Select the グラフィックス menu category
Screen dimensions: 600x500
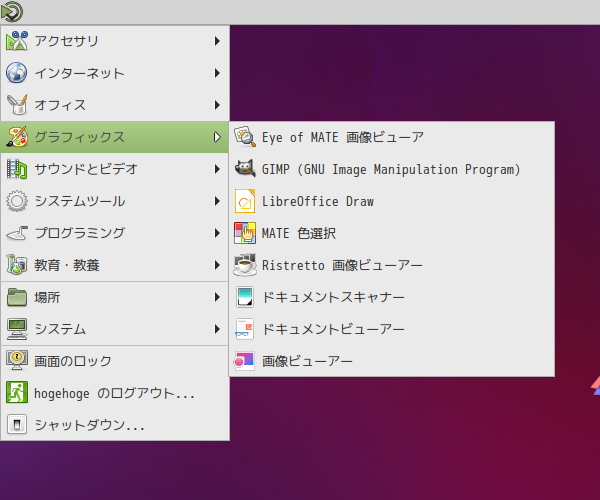tap(115, 137)
